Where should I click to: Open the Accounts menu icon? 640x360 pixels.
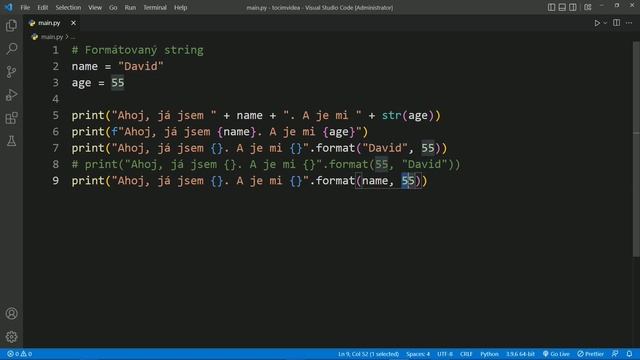pos(11,313)
